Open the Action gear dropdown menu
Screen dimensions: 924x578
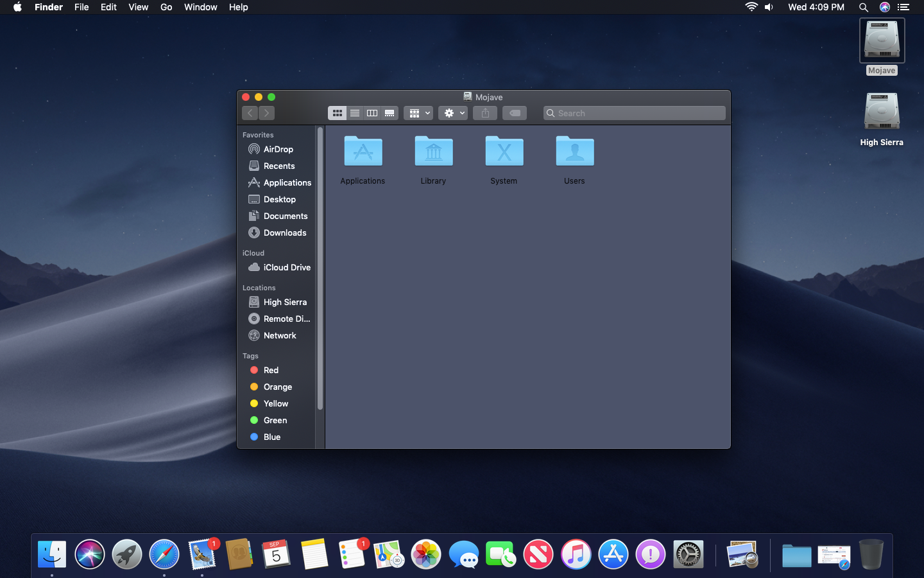(453, 113)
